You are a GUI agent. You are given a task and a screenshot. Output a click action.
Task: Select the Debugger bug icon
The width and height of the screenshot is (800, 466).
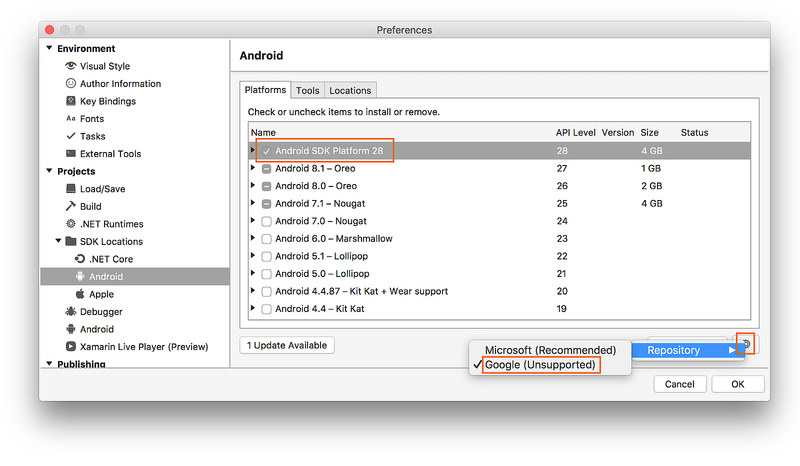[x=71, y=312]
